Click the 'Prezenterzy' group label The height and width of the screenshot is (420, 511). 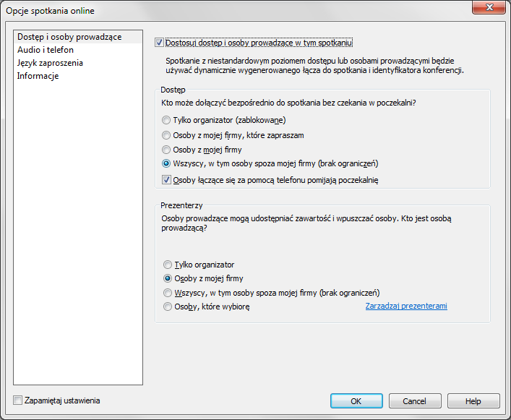click(181, 205)
